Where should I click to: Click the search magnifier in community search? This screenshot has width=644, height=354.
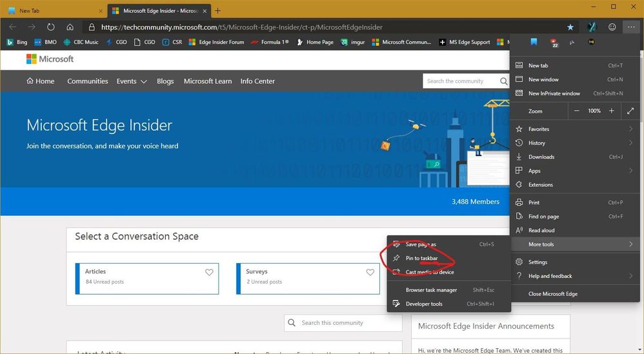pos(503,81)
